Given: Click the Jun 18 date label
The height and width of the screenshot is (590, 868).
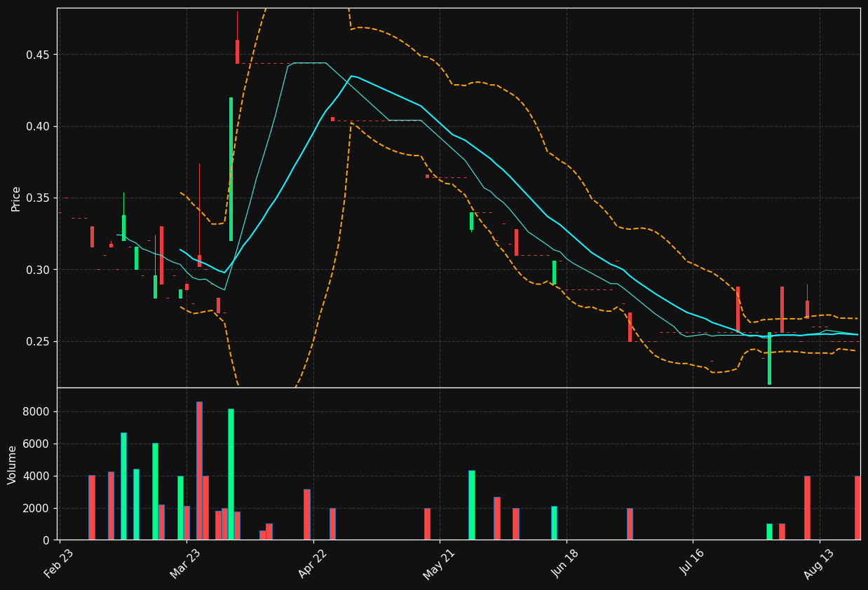Looking at the screenshot, I should point(565,563).
